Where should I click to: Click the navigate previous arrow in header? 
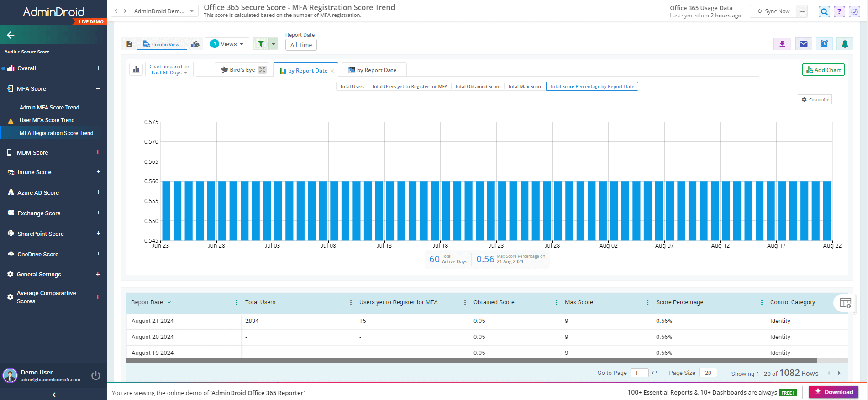pyautogui.click(x=116, y=11)
